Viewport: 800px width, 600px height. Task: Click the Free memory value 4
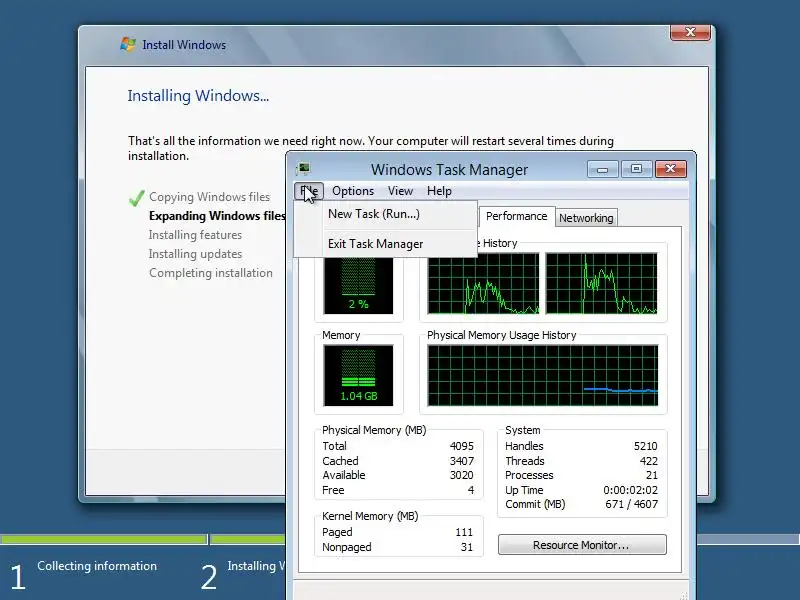click(x=471, y=490)
